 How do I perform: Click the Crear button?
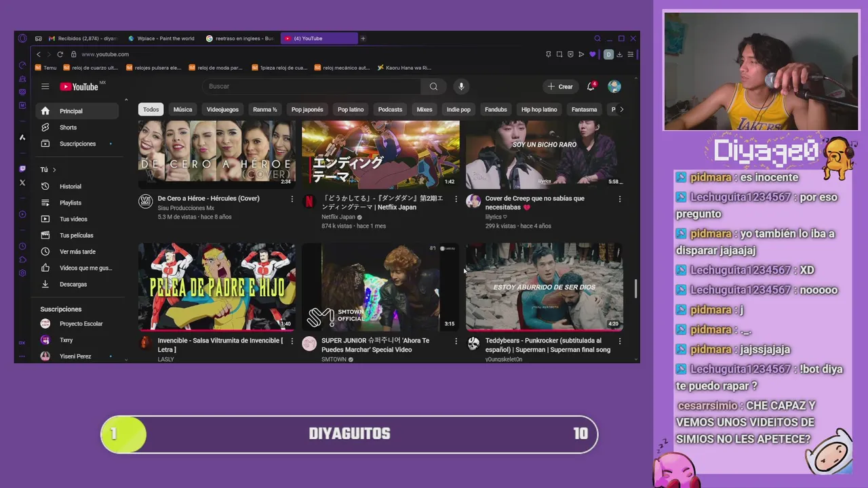(560, 87)
